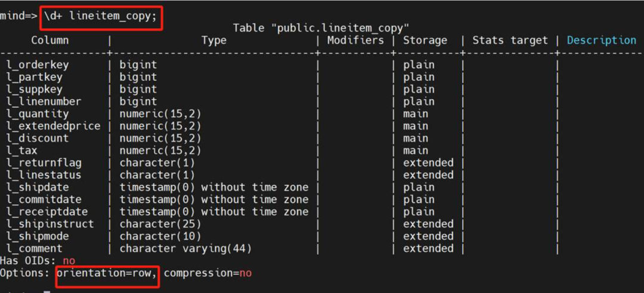Click l_shipinstruct's character(25) type
644x293 pixels.
coord(160,224)
